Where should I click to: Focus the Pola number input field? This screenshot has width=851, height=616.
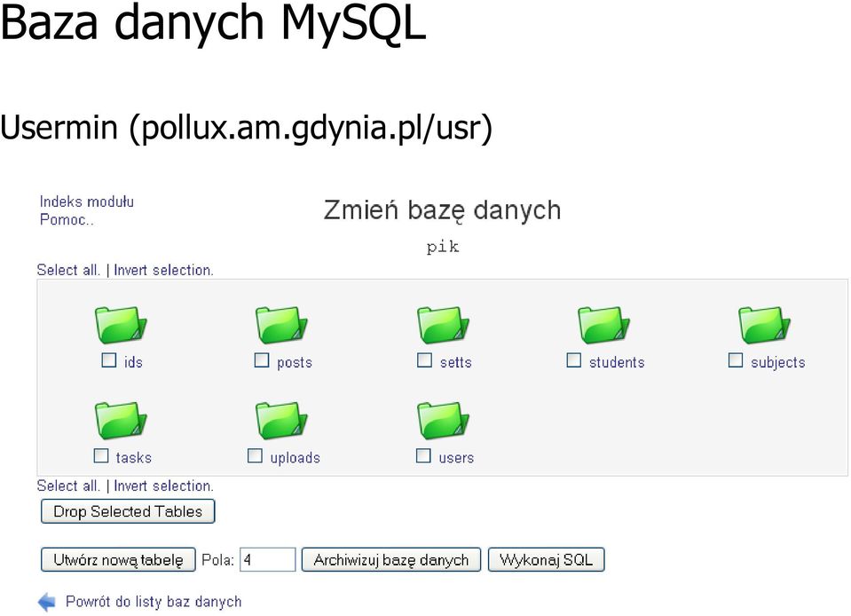coord(268,559)
